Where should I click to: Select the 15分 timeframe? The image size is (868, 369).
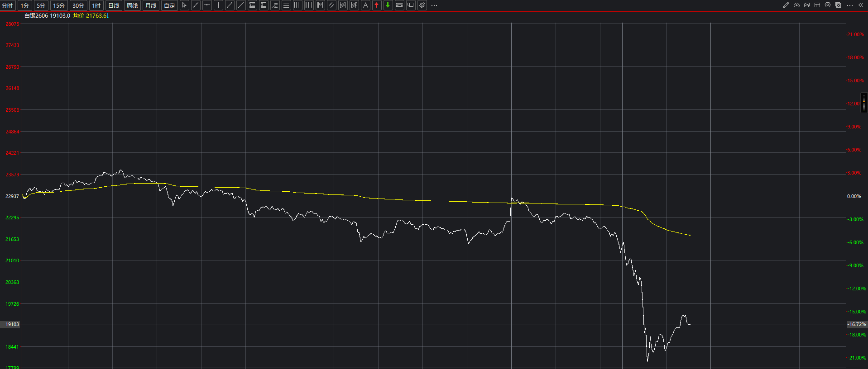coord(59,5)
